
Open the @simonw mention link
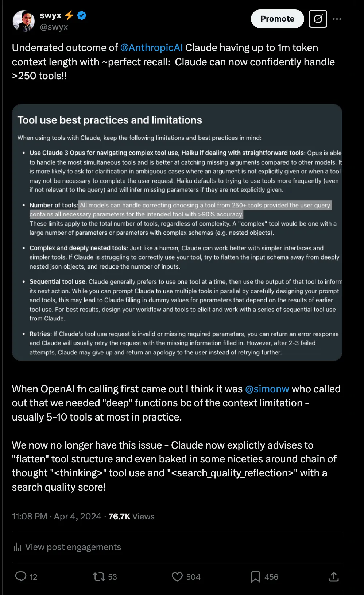coord(267,389)
